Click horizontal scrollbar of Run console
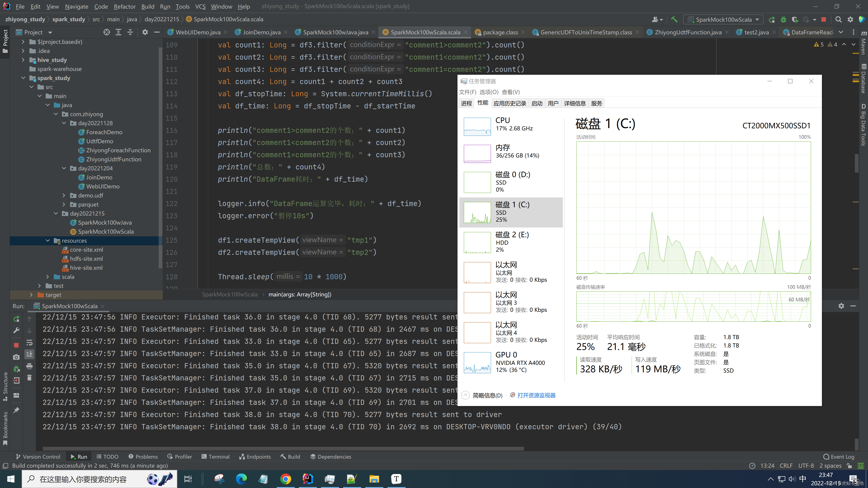The image size is (868, 488). click(283, 449)
